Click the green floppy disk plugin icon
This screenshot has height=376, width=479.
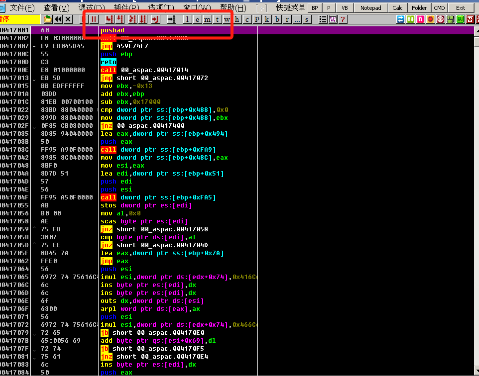click(450, 19)
